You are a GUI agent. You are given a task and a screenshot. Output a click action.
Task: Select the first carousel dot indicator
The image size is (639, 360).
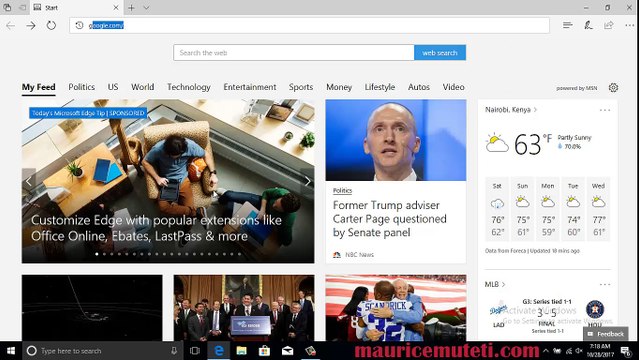click(97, 254)
